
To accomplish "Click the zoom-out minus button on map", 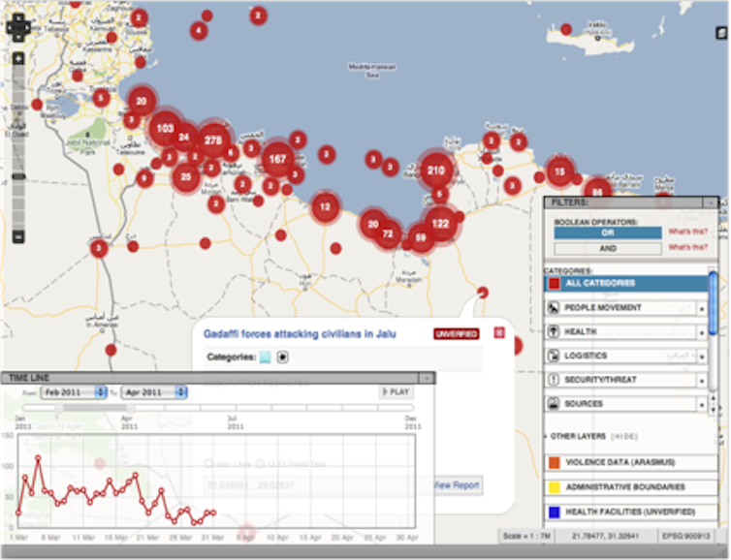I will coord(18,236).
